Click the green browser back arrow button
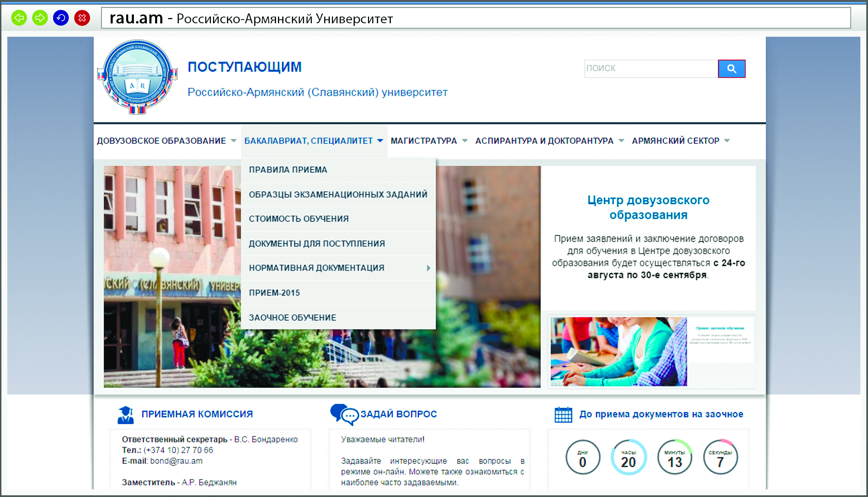Screen dimensions: 868x497 [x=19, y=18]
